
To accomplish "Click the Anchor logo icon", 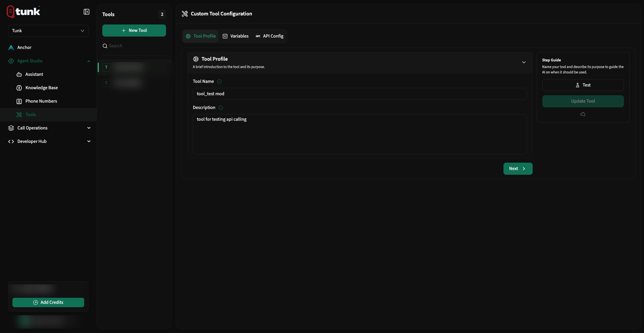I will tap(11, 48).
